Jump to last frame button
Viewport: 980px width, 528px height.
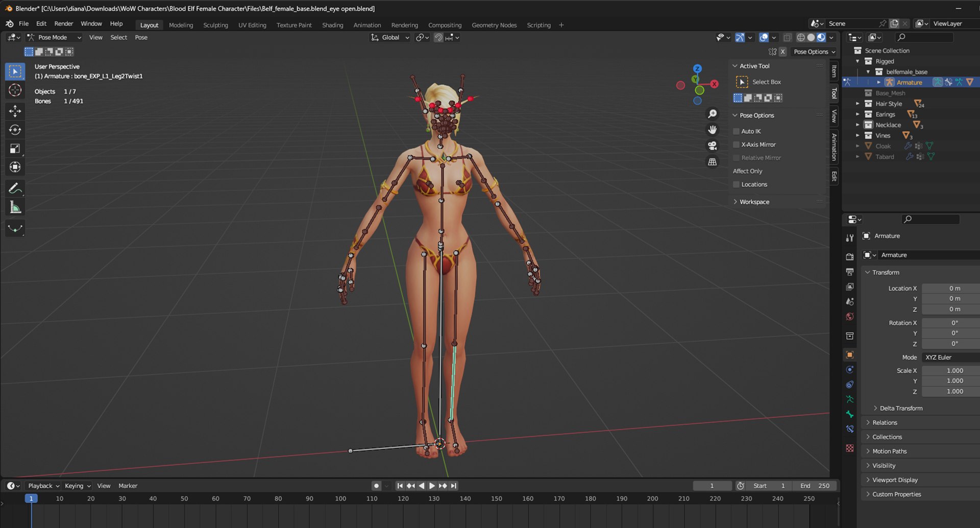(453, 486)
